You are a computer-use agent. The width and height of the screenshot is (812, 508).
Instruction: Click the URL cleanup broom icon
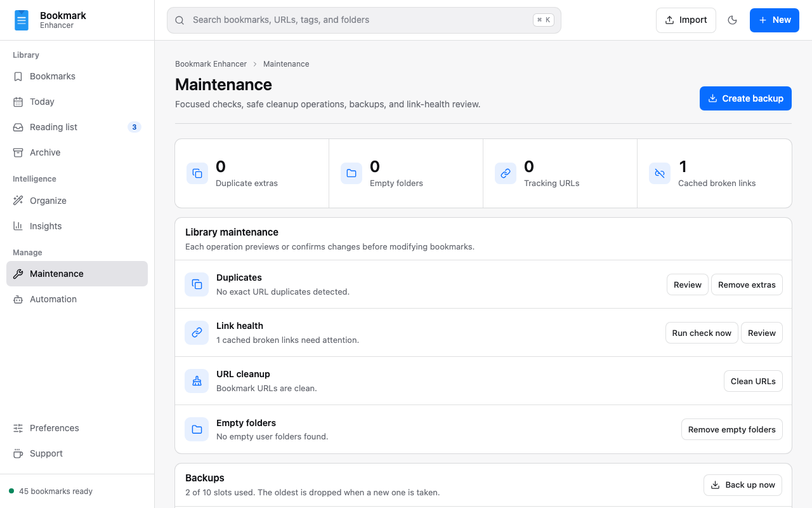click(197, 381)
